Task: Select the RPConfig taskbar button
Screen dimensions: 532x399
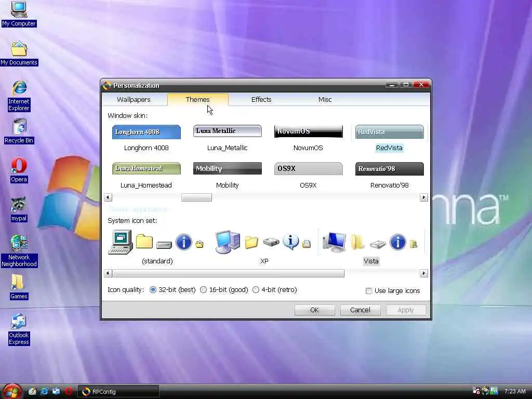Action: coord(118,392)
